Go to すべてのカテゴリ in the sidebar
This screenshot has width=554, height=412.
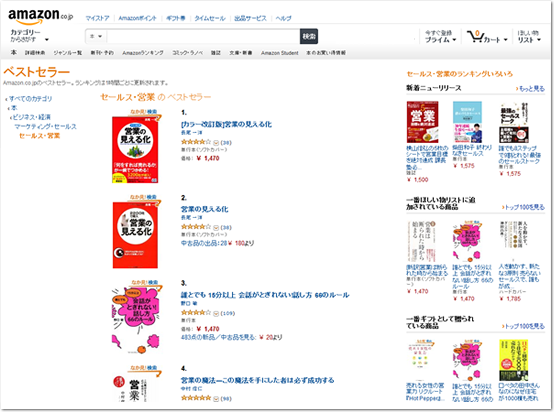(30, 99)
